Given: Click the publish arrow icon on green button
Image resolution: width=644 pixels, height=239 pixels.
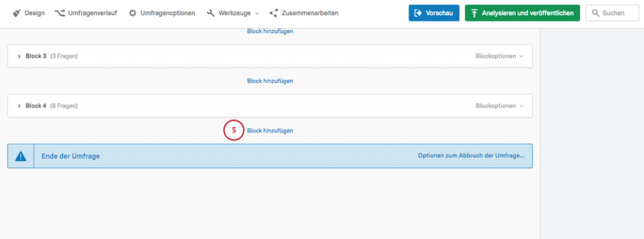Looking at the screenshot, I should pos(474,13).
